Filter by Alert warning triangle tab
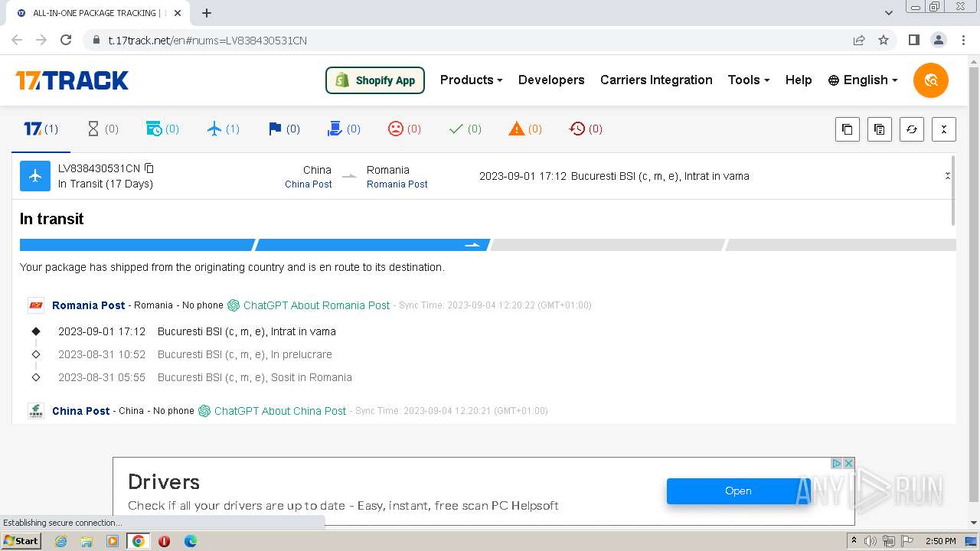The image size is (980, 551). [525, 129]
